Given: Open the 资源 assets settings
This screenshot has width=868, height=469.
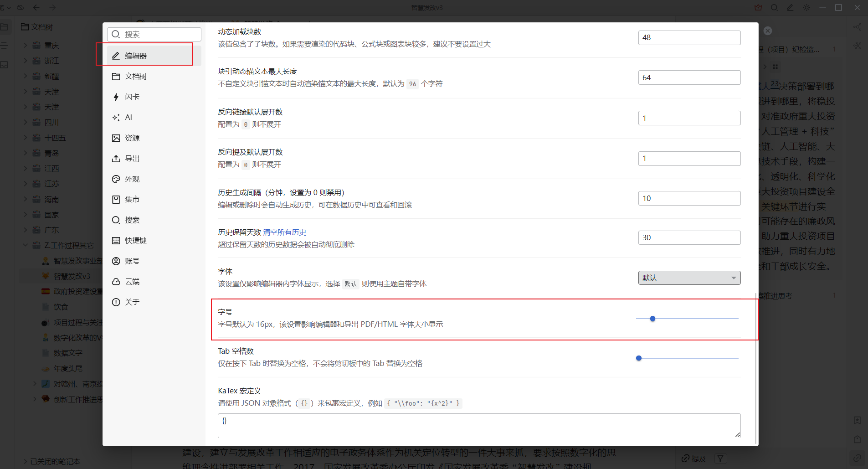Looking at the screenshot, I should click(x=132, y=138).
